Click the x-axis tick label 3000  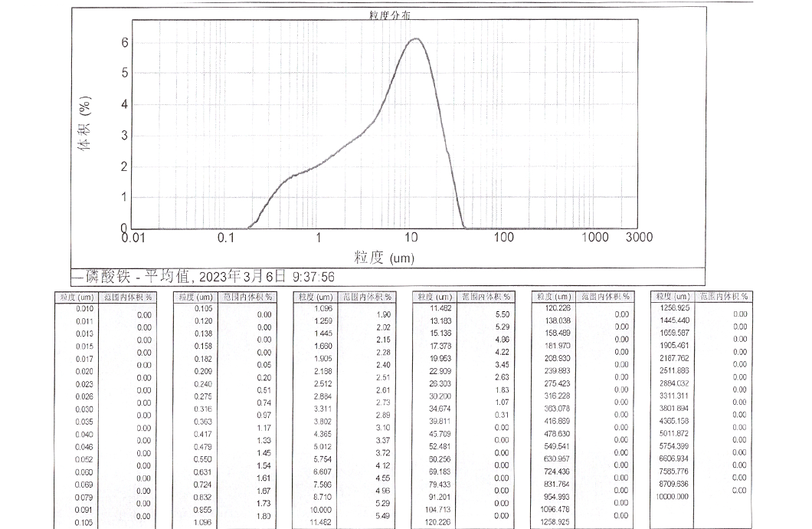coord(638,237)
